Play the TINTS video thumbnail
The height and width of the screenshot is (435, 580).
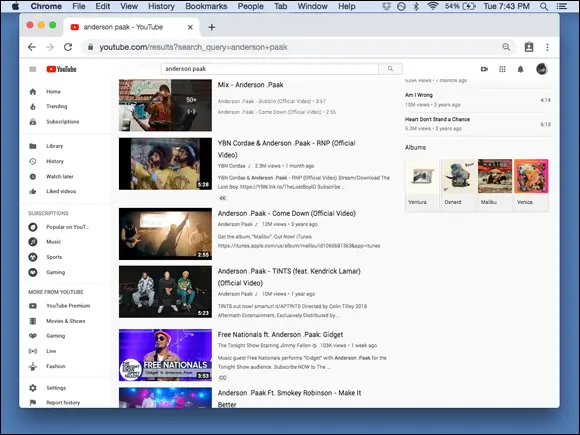click(165, 292)
